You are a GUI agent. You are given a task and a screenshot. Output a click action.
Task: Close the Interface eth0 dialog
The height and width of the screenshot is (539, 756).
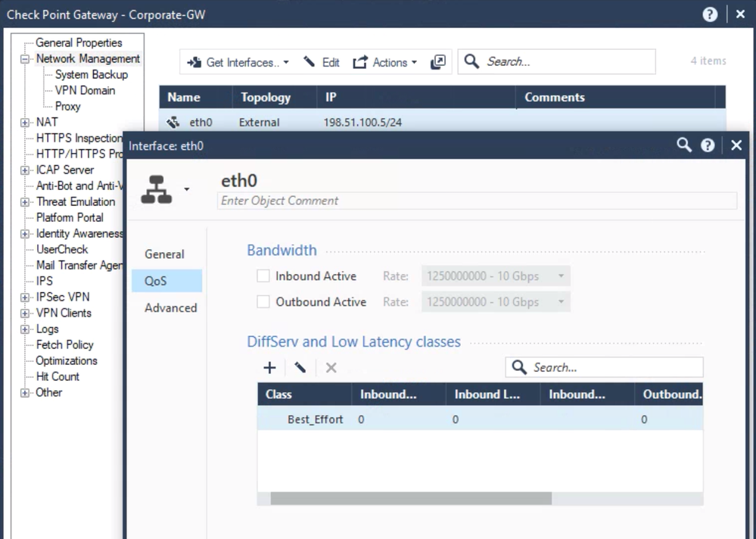736,145
